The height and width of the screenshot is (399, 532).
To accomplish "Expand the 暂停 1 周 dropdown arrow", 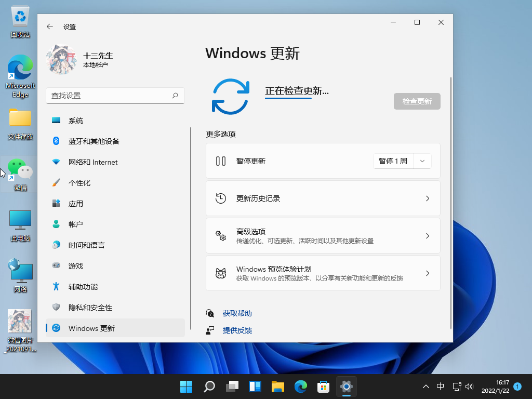I will click(x=422, y=161).
